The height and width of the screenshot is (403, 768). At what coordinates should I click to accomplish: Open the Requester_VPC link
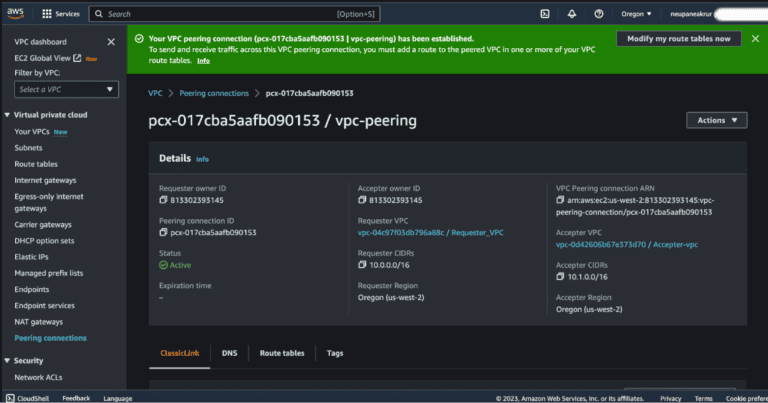431,233
